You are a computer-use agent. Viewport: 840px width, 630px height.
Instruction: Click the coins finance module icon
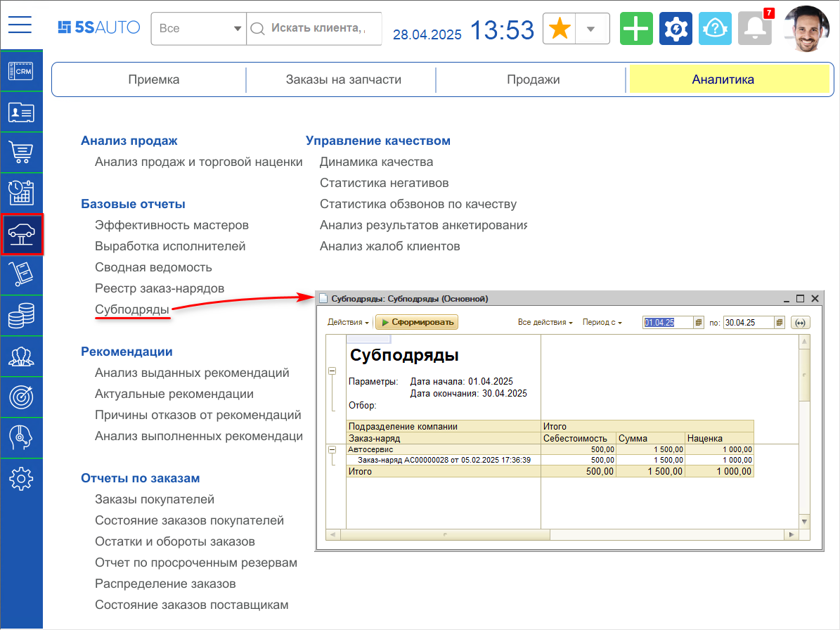pos(21,316)
